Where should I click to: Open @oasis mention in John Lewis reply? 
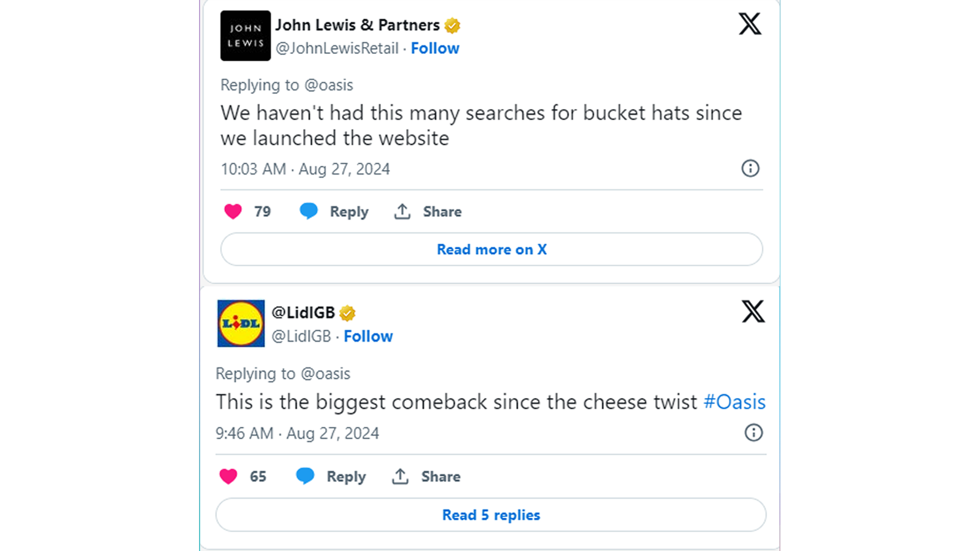pyautogui.click(x=330, y=85)
